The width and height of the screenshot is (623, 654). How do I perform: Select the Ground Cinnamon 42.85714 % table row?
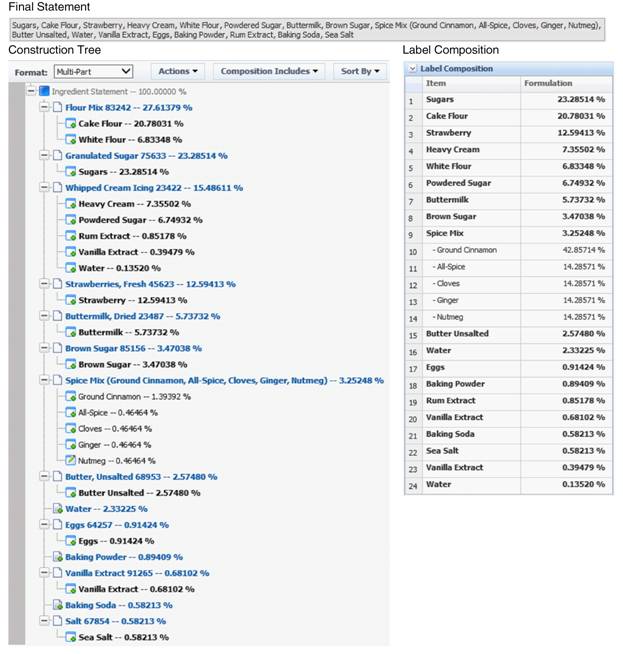pos(508,250)
